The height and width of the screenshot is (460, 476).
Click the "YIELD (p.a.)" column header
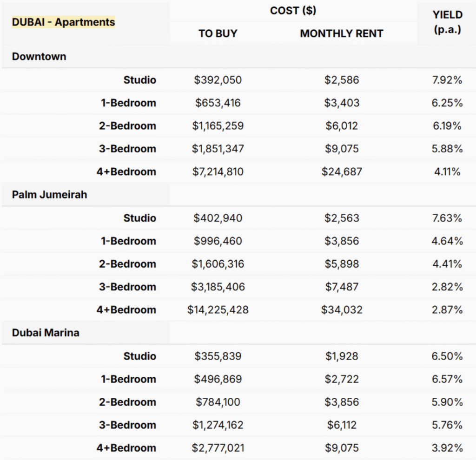click(447, 22)
